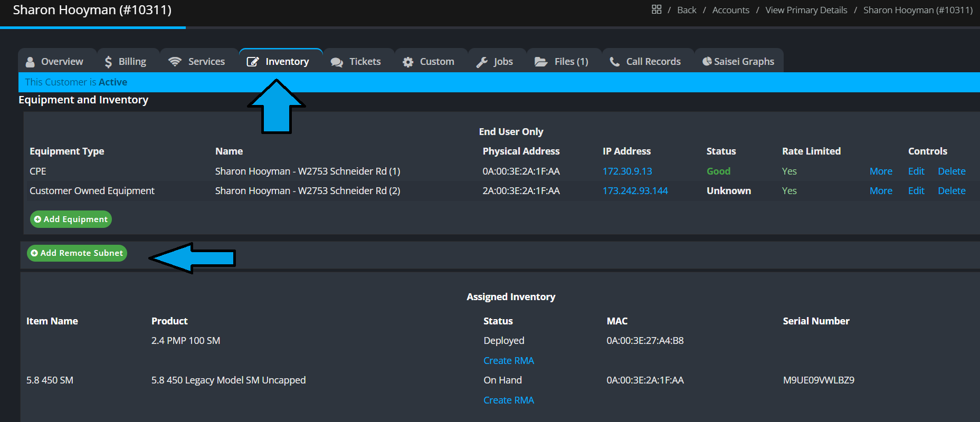This screenshot has width=980, height=422.
Task: Open the Custom tab
Action: pyautogui.click(x=429, y=62)
